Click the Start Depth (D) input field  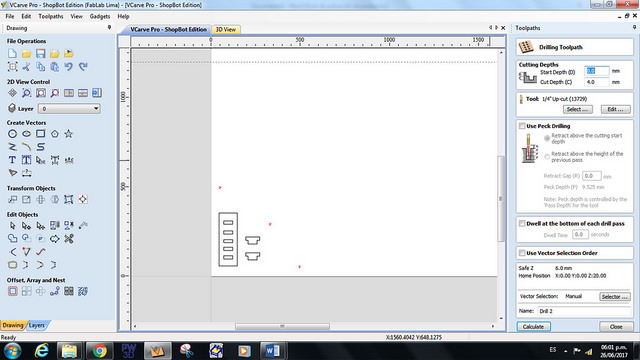[x=597, y=71]
